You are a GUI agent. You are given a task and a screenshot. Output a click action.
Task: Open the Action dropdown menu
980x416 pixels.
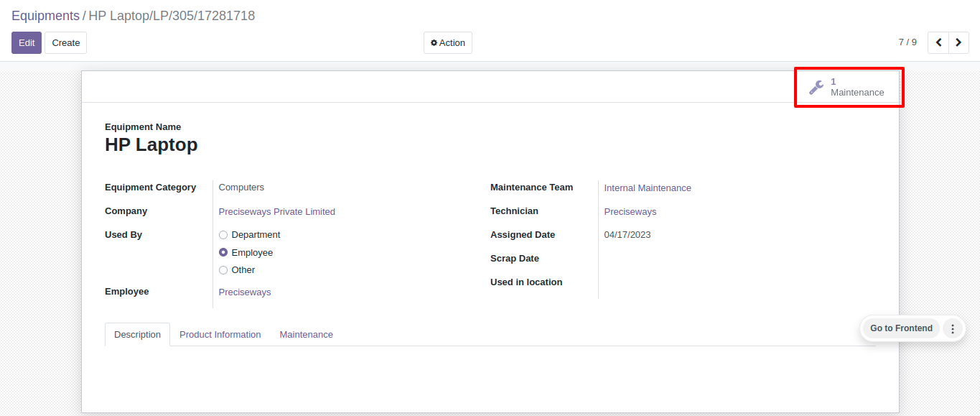448,43
